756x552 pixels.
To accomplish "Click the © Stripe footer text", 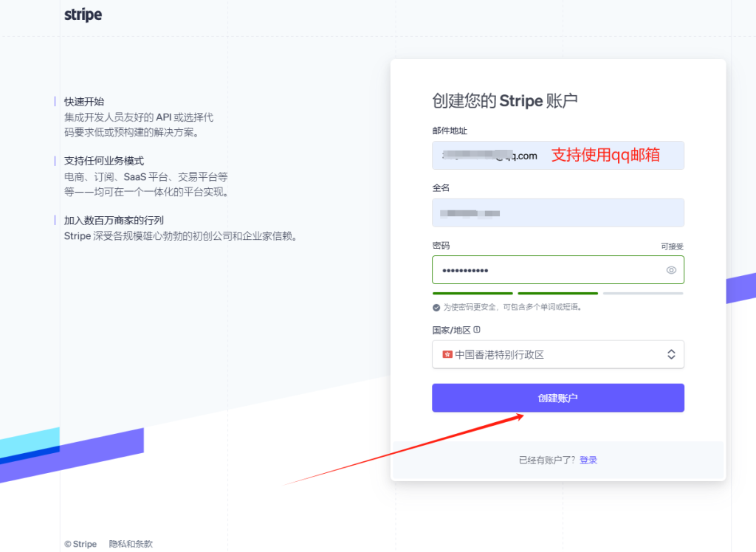I will [80, 544].
